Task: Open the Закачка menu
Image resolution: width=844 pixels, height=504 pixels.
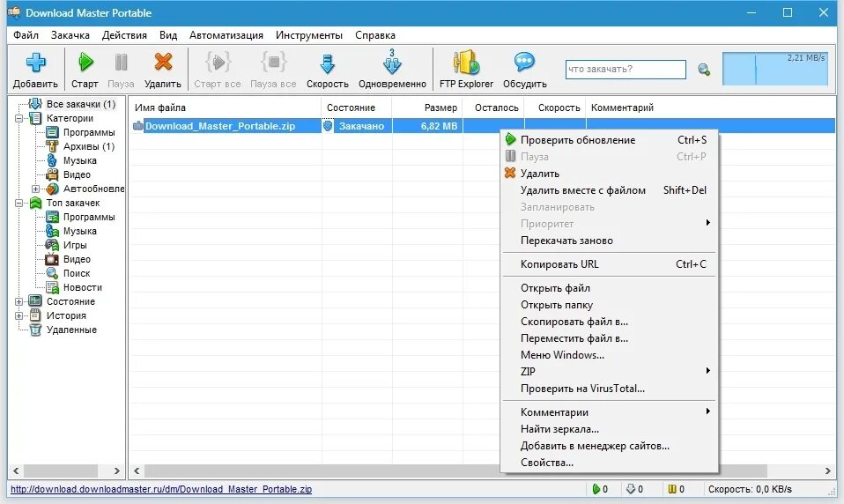Action: point(70,35)
